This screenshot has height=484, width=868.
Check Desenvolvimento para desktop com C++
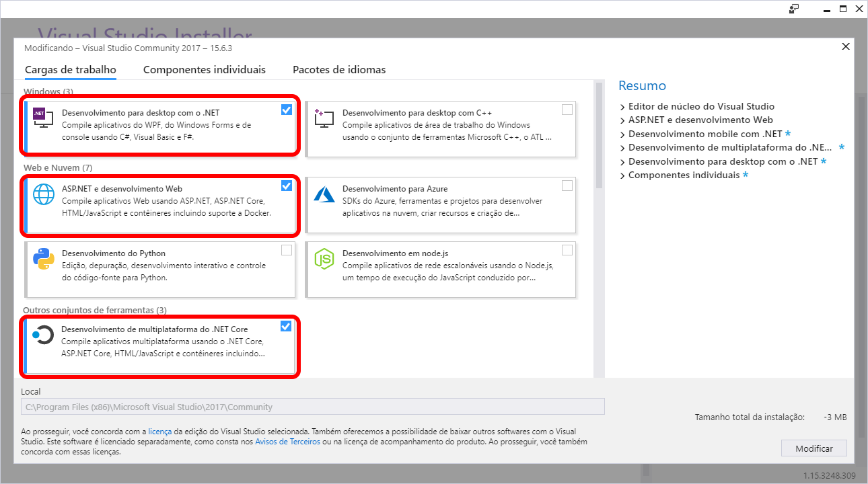tap(567, 110)
